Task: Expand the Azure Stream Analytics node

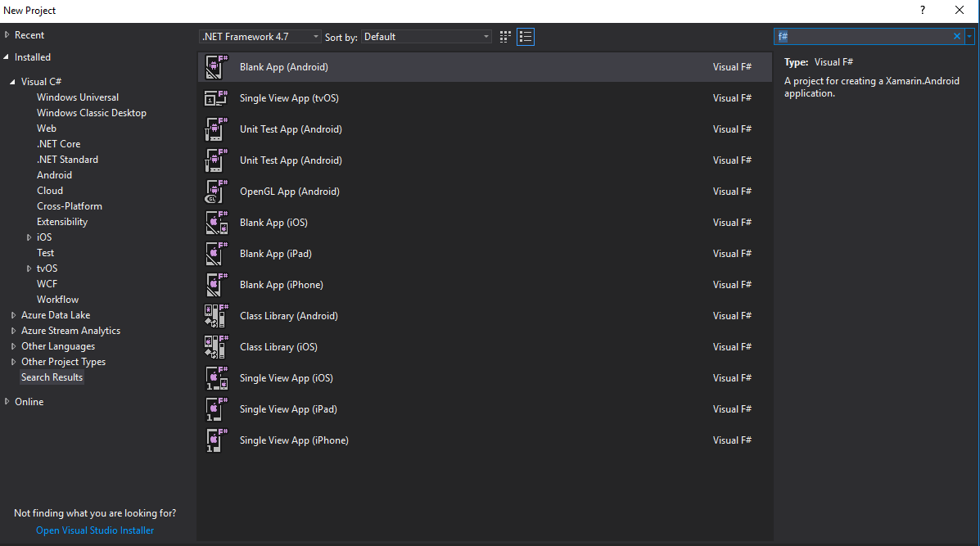Action: [x=13, y=331]
